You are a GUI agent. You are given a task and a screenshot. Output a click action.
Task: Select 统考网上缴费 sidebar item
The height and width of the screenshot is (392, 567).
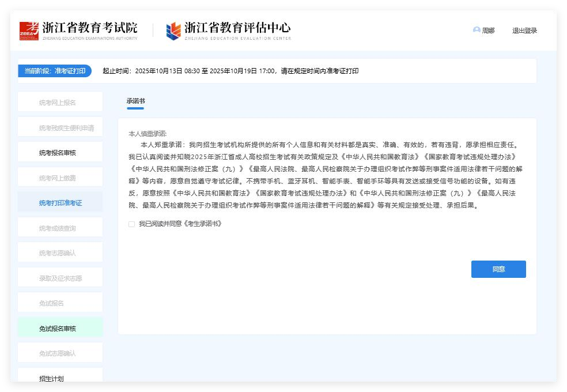pos(58,178)
